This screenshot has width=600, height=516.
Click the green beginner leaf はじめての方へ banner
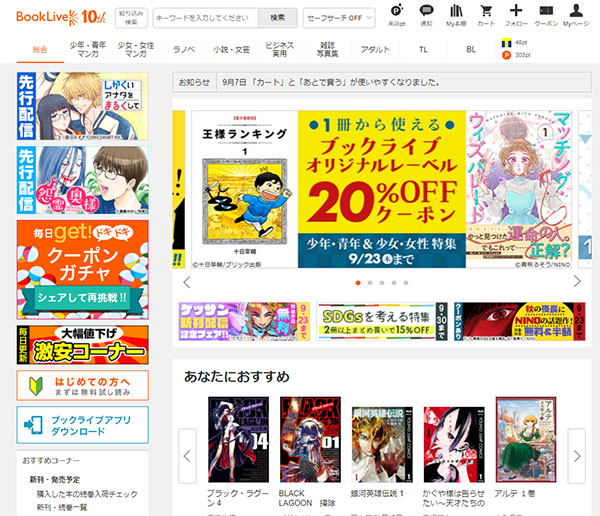click(x=83, y=385)
